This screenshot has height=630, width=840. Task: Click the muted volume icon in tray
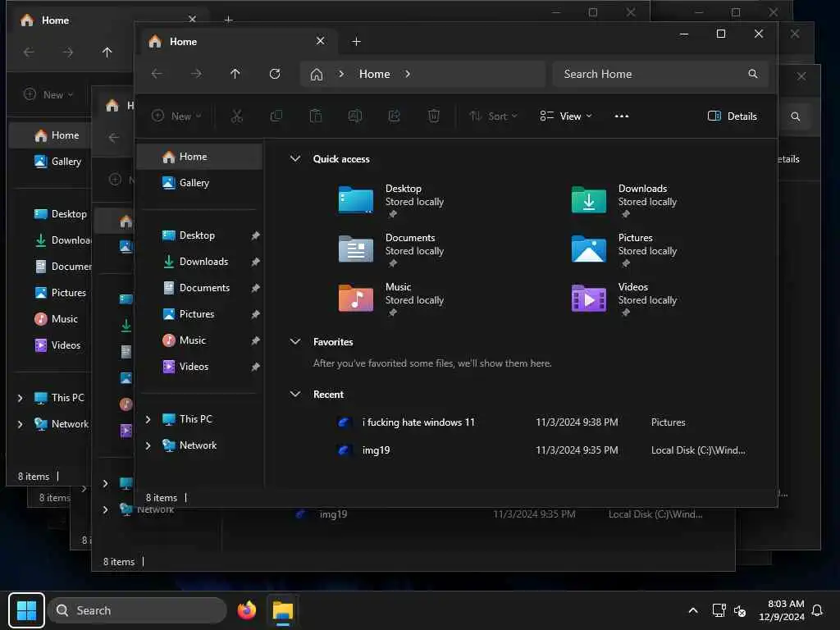tap(740, 610)
